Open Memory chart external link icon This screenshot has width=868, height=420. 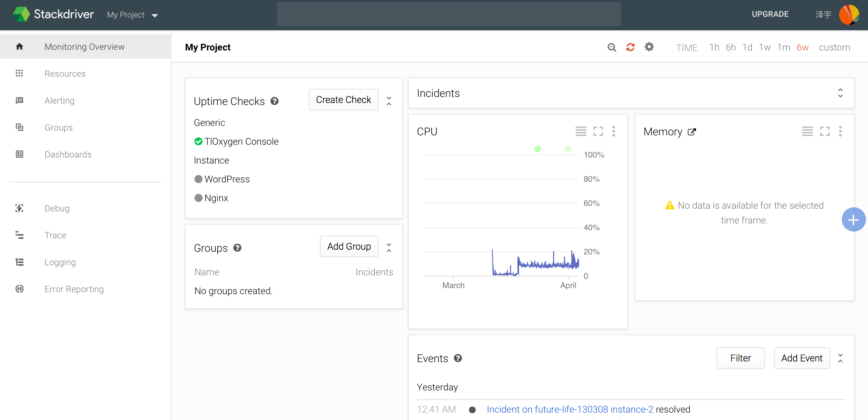pos(692,132)
